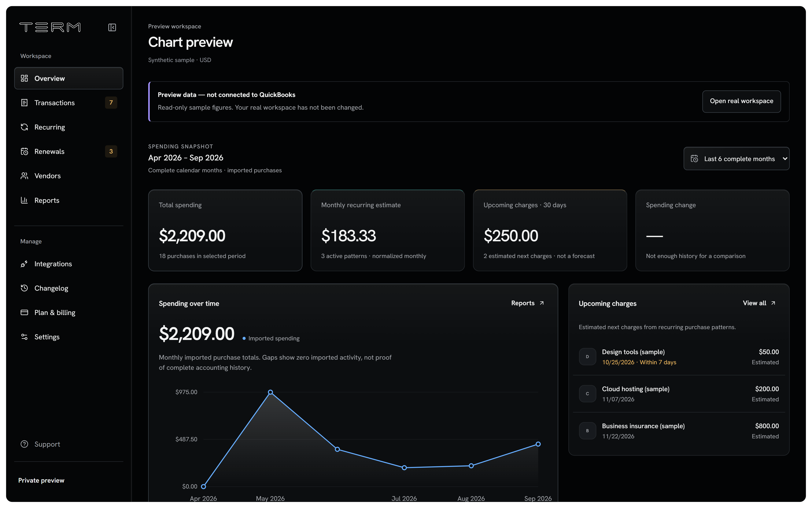Screen dimensions: 812x508
Task: Click the Cloud hosting (sample) row
Action: pyautogui.click(x=679, y=394)
